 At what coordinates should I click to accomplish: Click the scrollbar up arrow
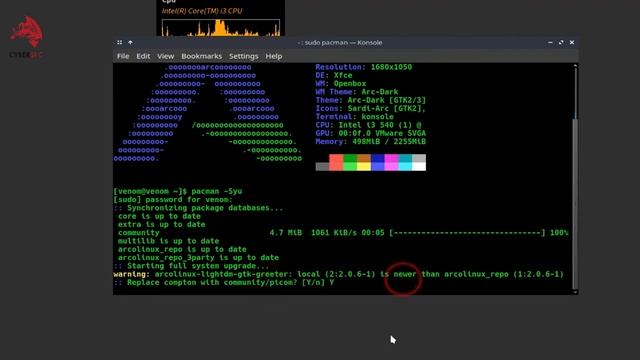[x=576, y=65]
